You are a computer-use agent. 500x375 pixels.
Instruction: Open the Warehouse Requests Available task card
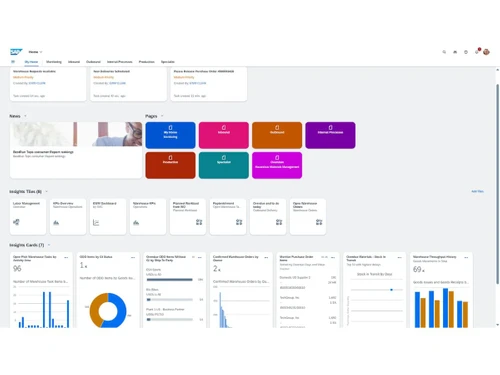pyautogui.click(x=48, y=84)
